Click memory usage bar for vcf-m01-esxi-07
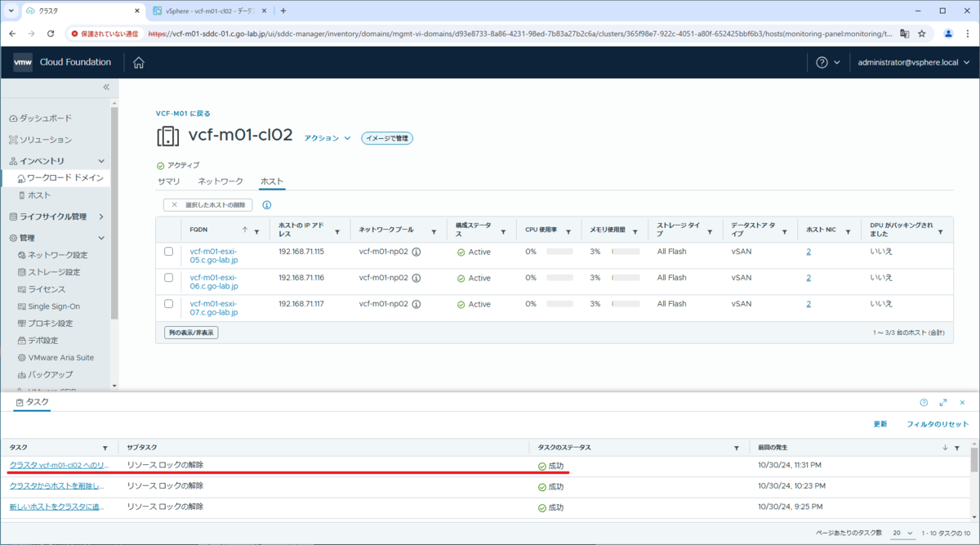Viewport: 980px width, 545px height. 626,304
